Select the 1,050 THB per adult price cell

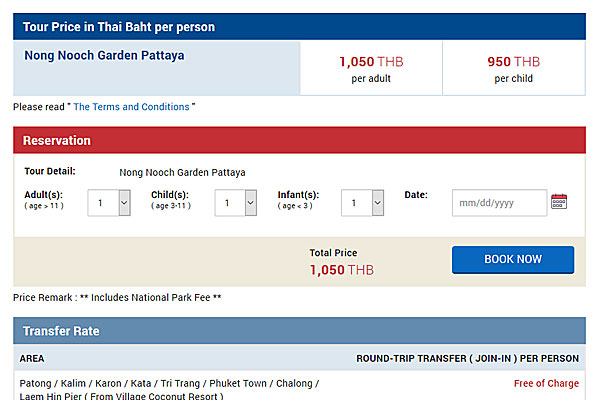point(371,69)
